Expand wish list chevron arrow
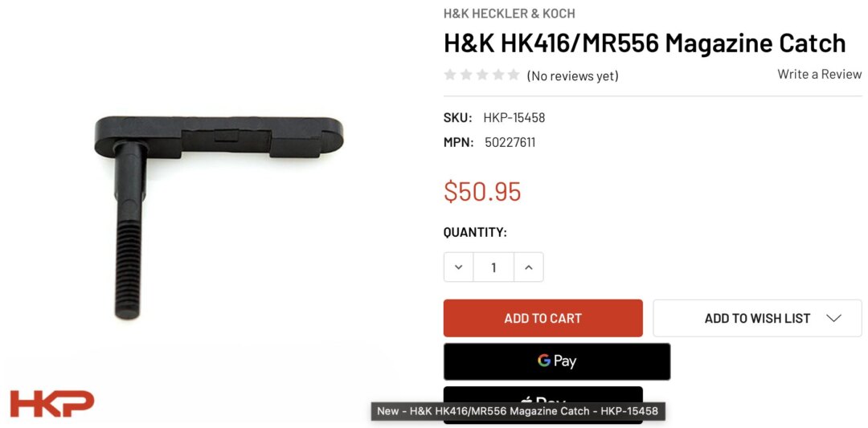Image resolution: width=868 pixels, height=428 pixels. (x=833, y=318)
